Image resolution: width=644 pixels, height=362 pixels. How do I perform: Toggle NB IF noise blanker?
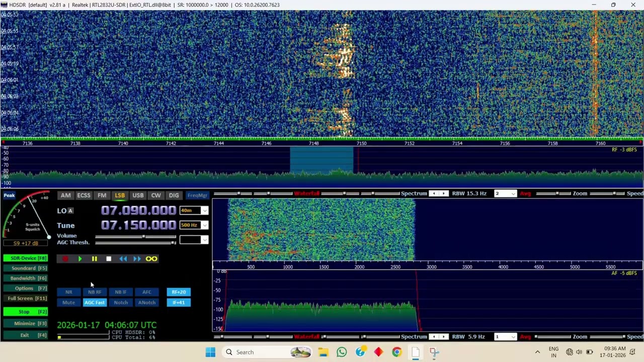[x=121, y=292]
